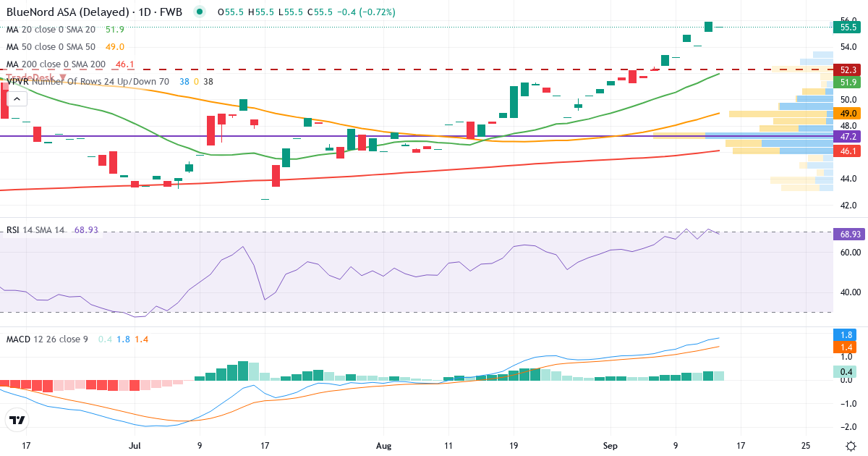
Task: Click the 42.0 price scale value
Action: click(x=849, y=205)
